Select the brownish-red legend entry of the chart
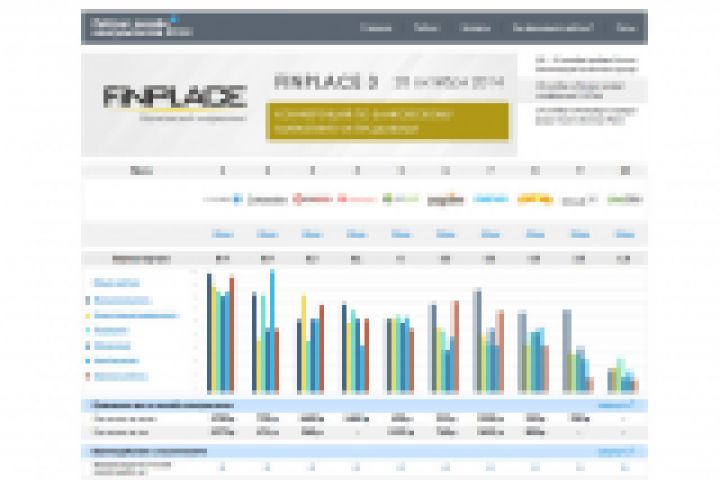Viewport: 720px width, 480px height. coord(121,376)
